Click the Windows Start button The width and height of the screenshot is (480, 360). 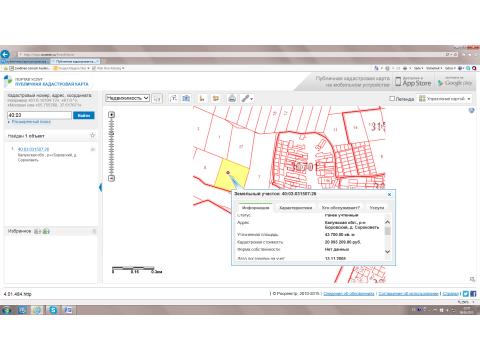[x=6, y=310]
